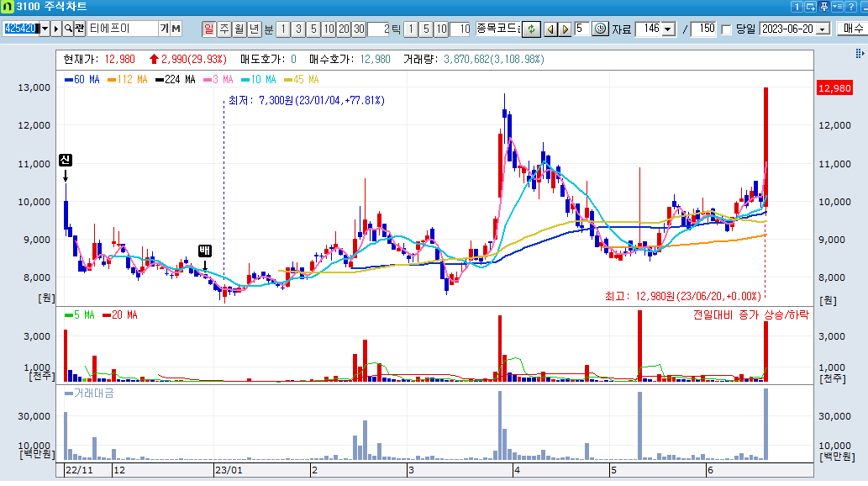868x486 pixels.
Task: Click the 종목코드 field
Action: (498, 29)
